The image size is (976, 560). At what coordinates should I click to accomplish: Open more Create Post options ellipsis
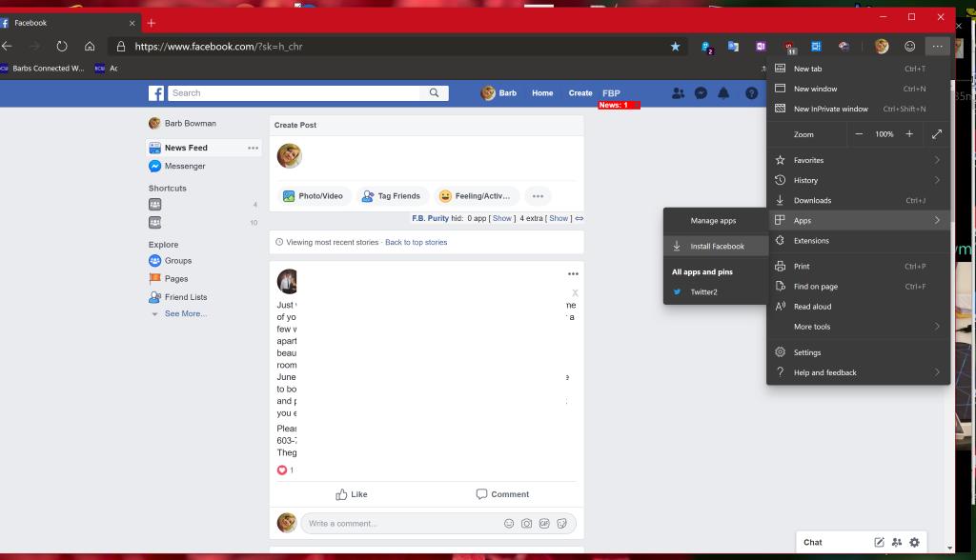coord(538,196)
